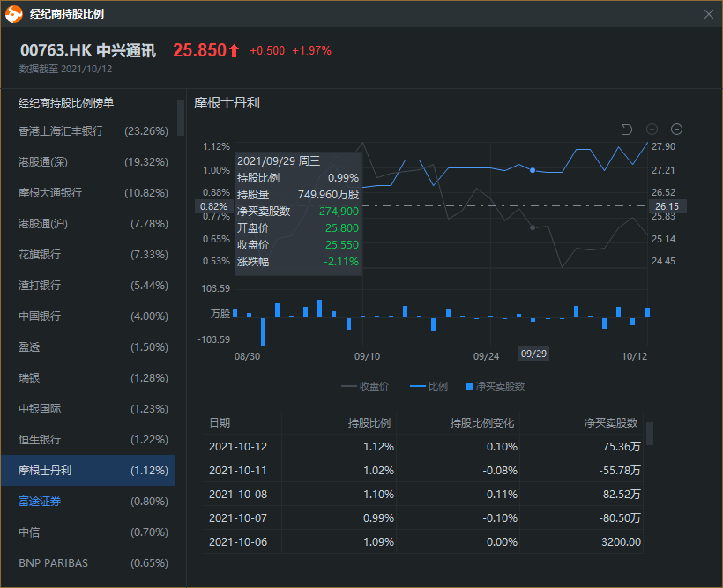The image size is (723, 588).
Task: Click the broker list scrollbar thumb
Action: point(181,118)
